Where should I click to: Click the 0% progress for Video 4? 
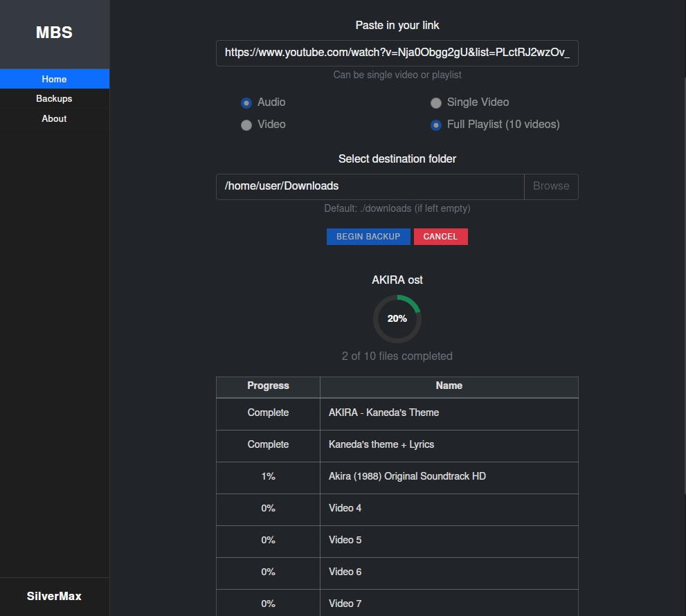point(268,508)
